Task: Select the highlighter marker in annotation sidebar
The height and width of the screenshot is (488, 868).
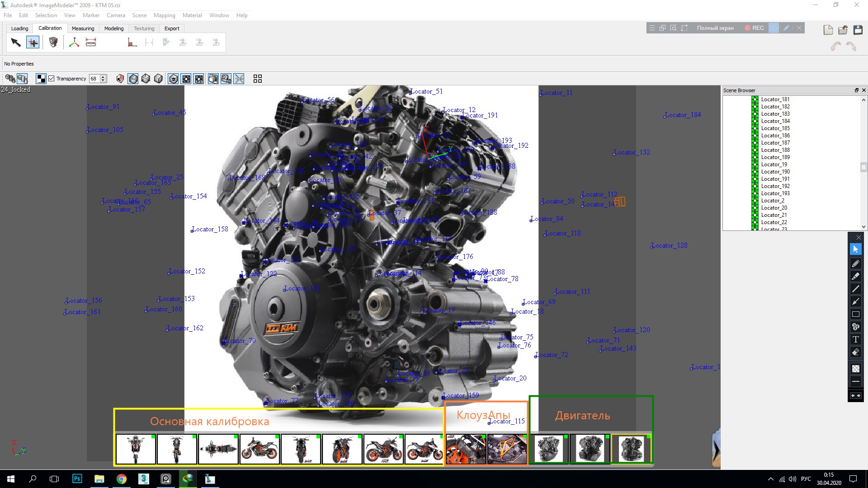Action: coord(855,276)
